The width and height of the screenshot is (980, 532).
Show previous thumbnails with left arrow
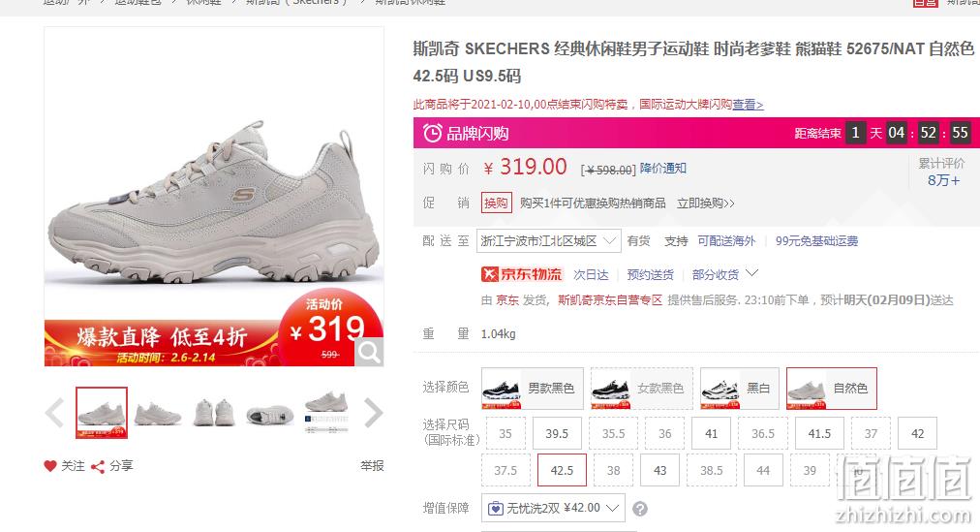pos(55,413)
